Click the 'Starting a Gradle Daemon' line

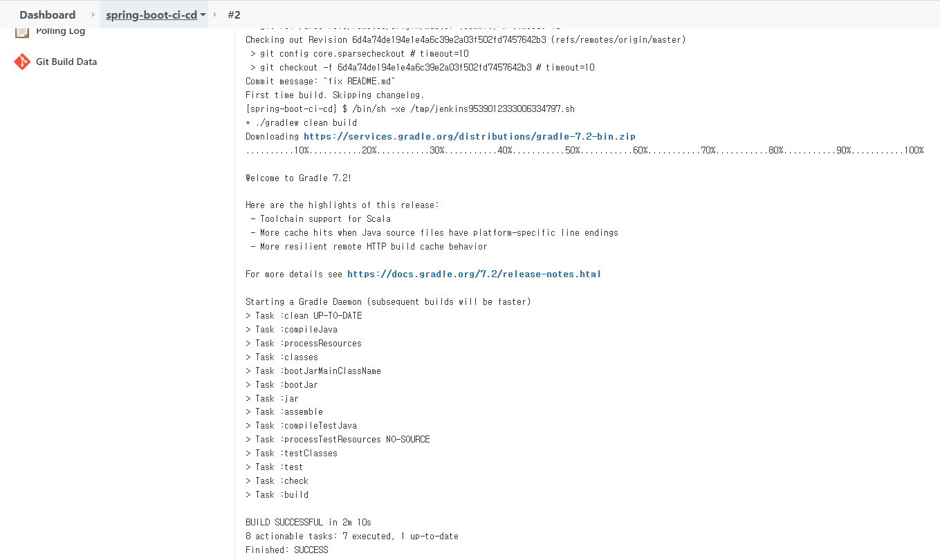pos(388,301)
